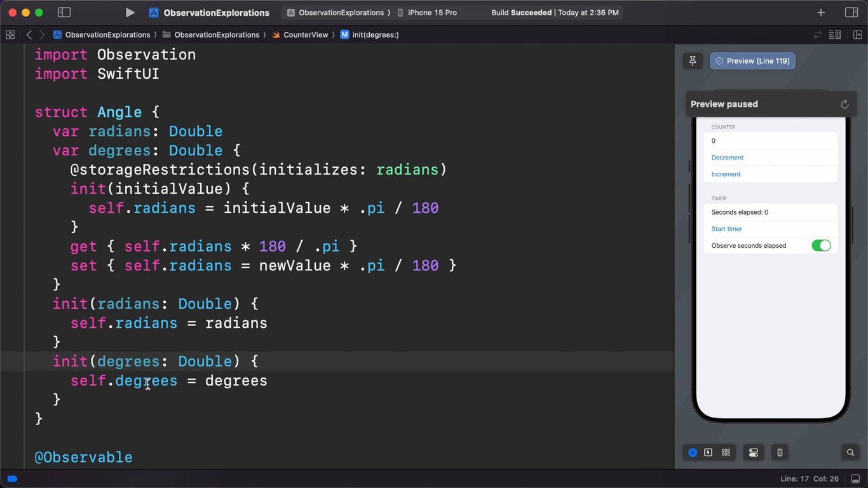
Task: Pin the preview canvas
Action: (693, 61)
